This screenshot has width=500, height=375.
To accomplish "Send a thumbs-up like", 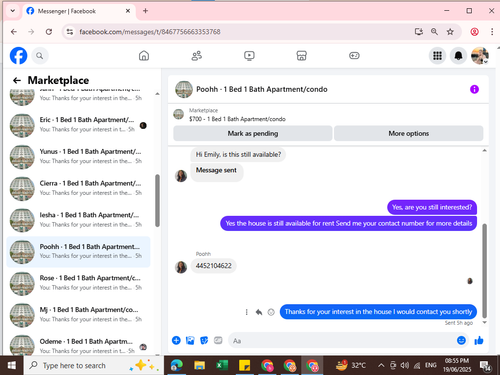I will 479,340.
